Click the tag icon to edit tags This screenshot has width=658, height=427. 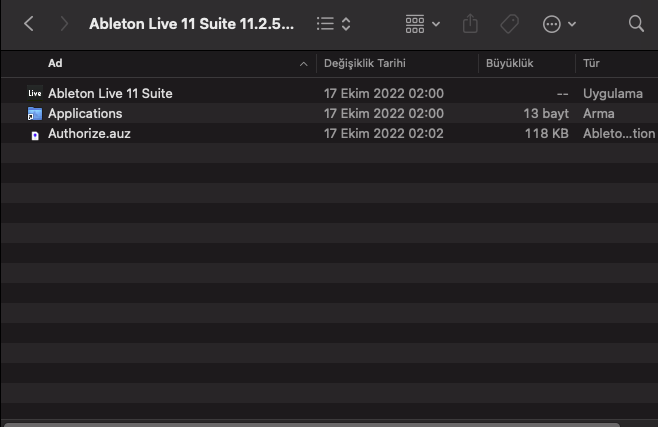click(509, 23)
